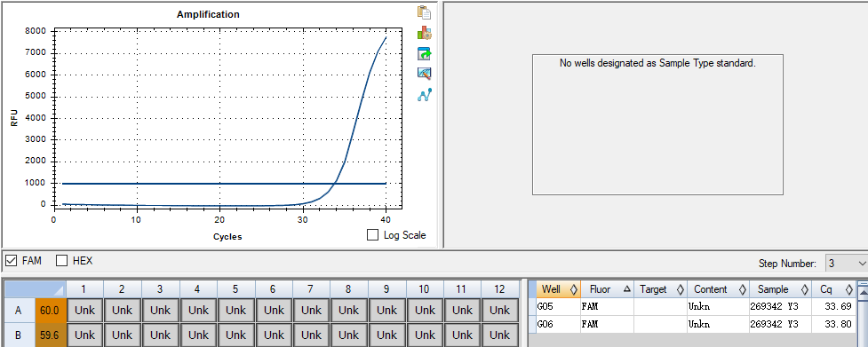Select plate column 5 header
The image size is (868, 347).
[235, 289]
